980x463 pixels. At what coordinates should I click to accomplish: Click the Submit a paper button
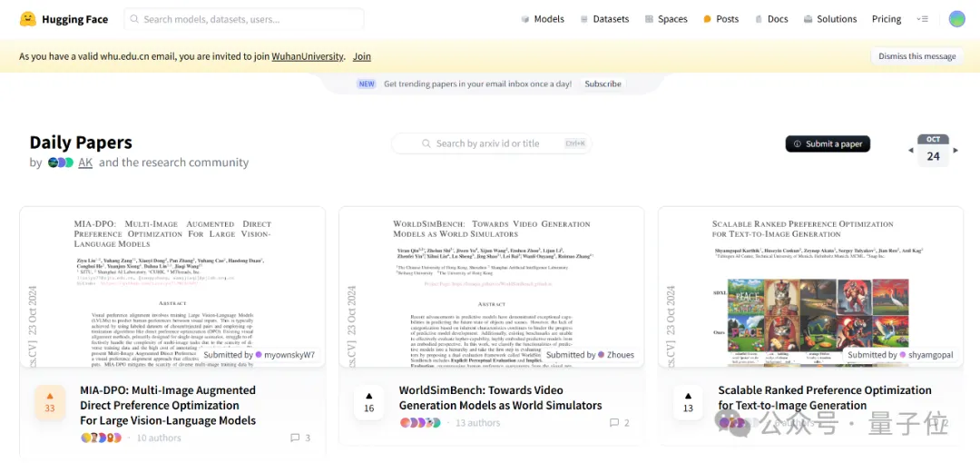[828, 144]
